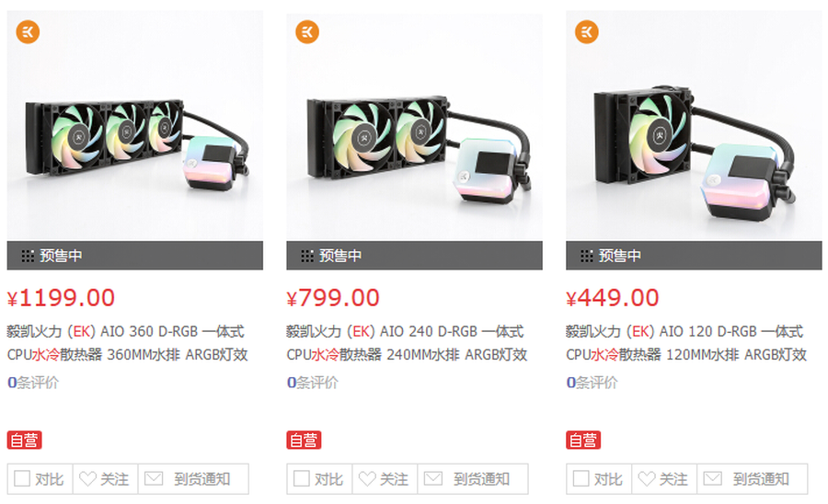View the 0条评价 reviews for the AIO 120 cooler
Screen dimensions: 828x504
(x=592, y=383)
